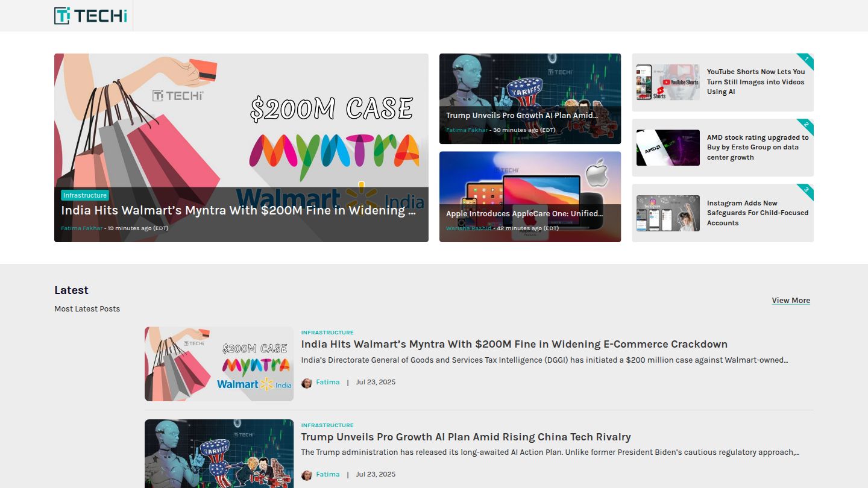Click the TECHi logo in the header
Screen dimensions: 868x488
click(x=90, y=16)
